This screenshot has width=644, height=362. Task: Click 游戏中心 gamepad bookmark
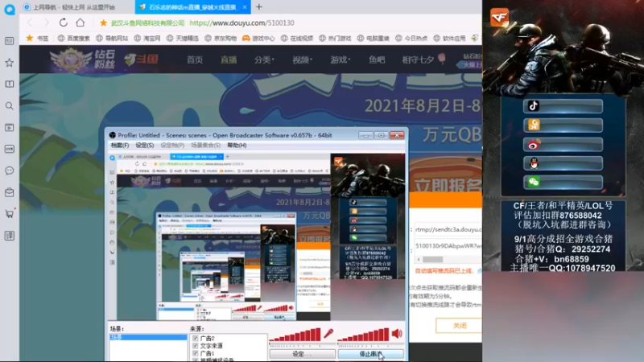coord(258,38)
